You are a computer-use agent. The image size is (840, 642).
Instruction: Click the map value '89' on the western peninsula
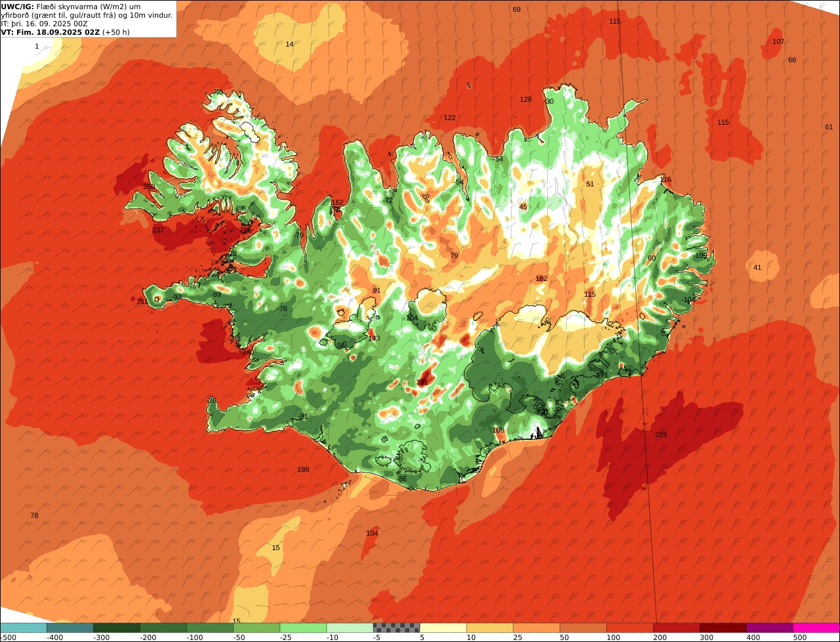tap(217, 295)
